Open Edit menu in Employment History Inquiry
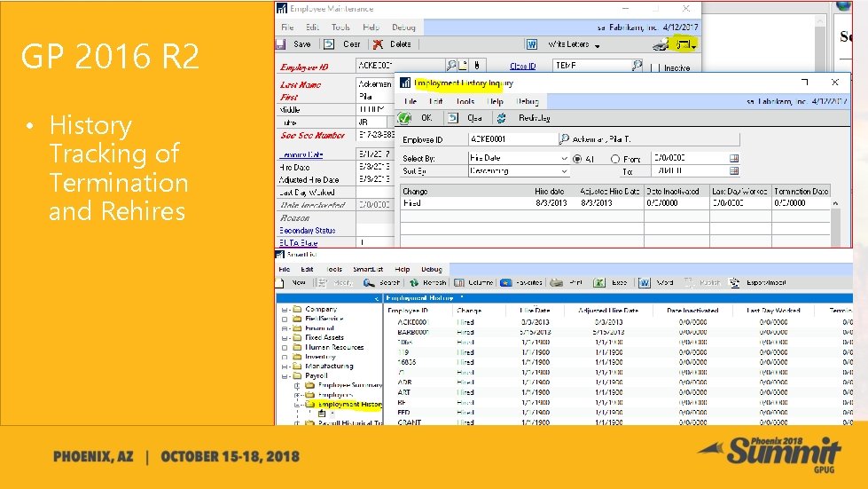 435,101
